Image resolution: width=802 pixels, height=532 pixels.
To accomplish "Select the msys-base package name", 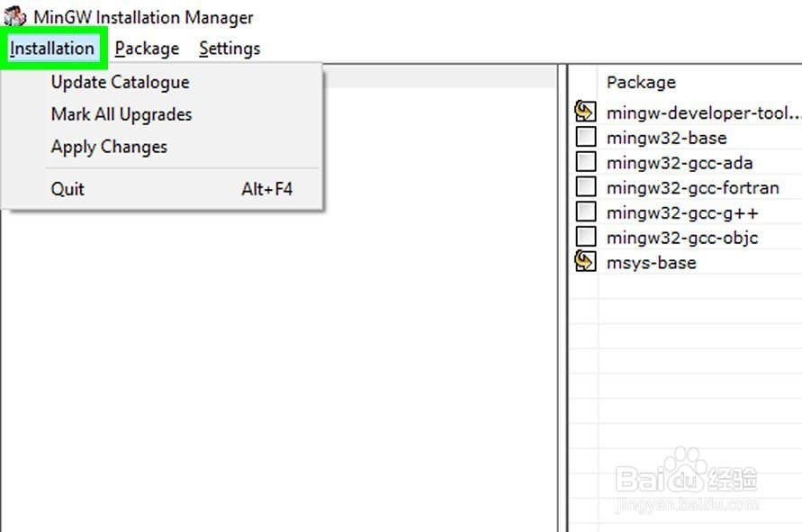I will coord(651,263).
